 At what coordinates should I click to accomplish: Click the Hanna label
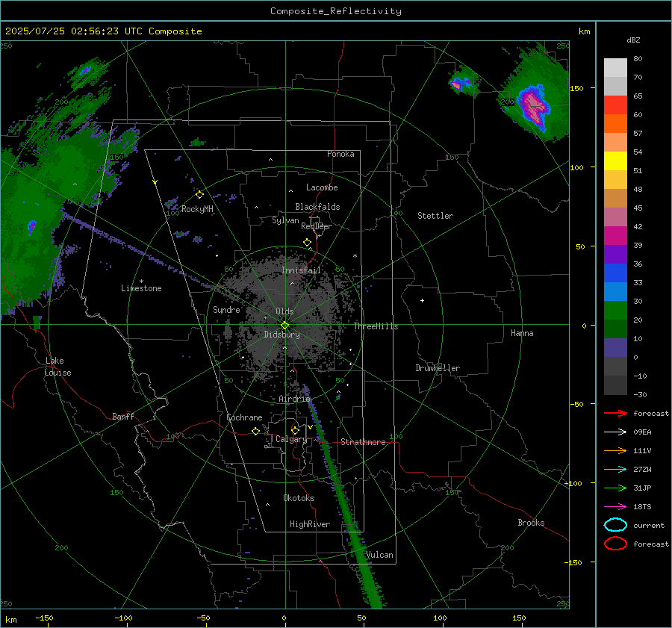point(522,333)
